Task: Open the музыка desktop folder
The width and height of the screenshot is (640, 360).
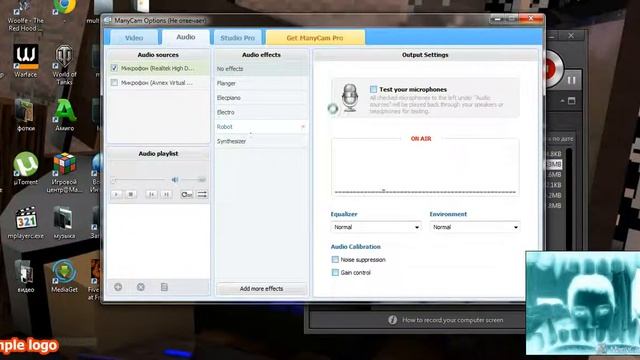Action: pos(64,222)
